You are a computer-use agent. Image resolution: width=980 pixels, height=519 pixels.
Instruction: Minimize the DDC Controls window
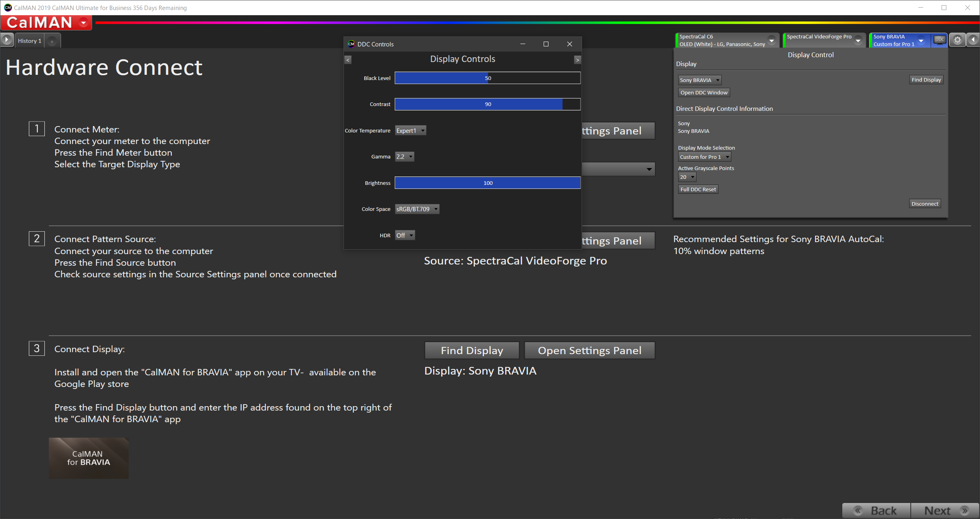pyautogui.click(x=522, y=44)
